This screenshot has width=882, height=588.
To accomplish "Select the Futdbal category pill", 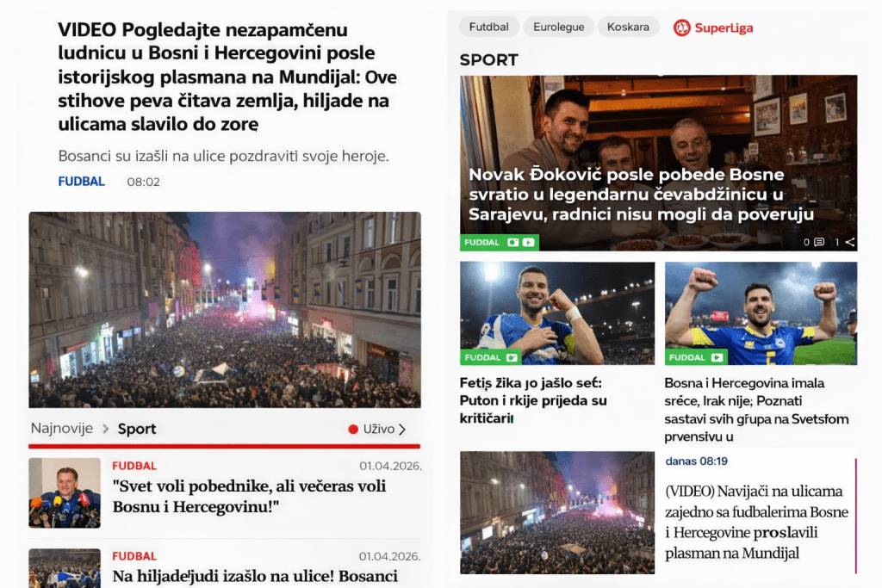I will (x=489, y=27).
